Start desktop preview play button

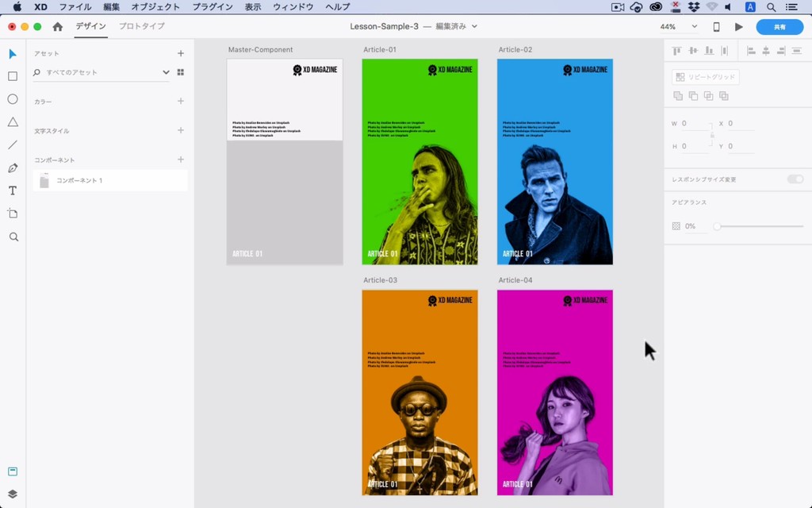[x=738, y=26]
